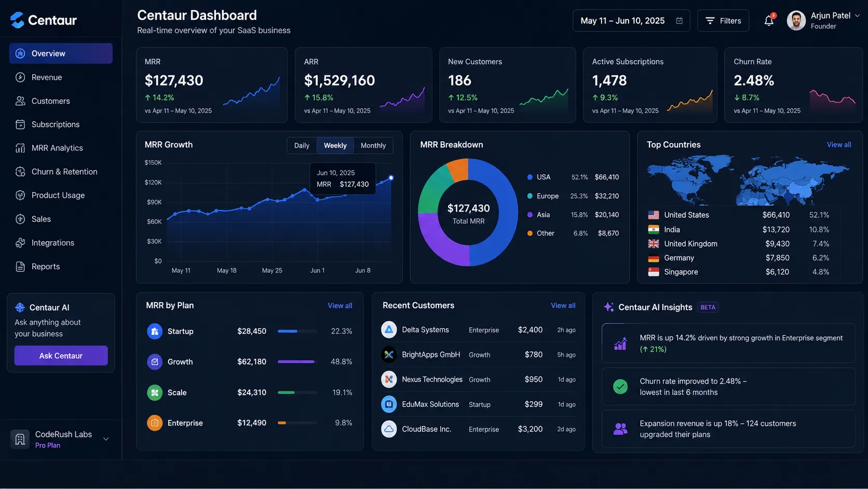Click the world map in Top Countries
This screenshot has height=489, width=868.
pos(748,180)
